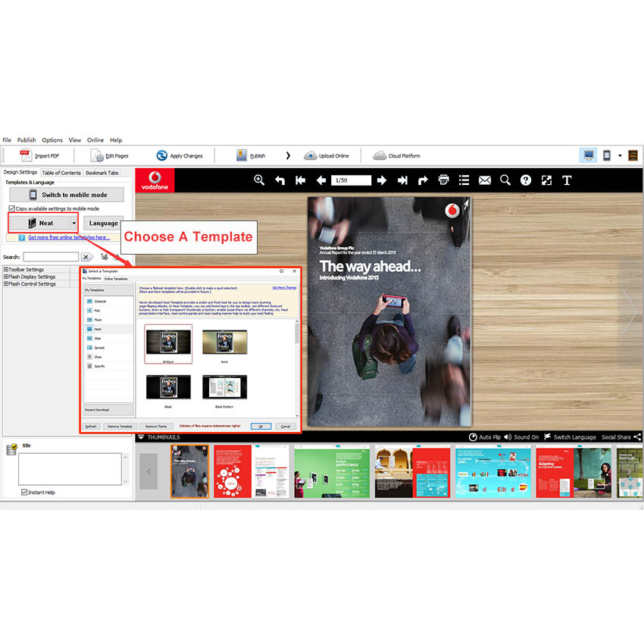Click the Import PDF toolbar button
This screenshot has height=644, width=644.
tap(39, 155)
